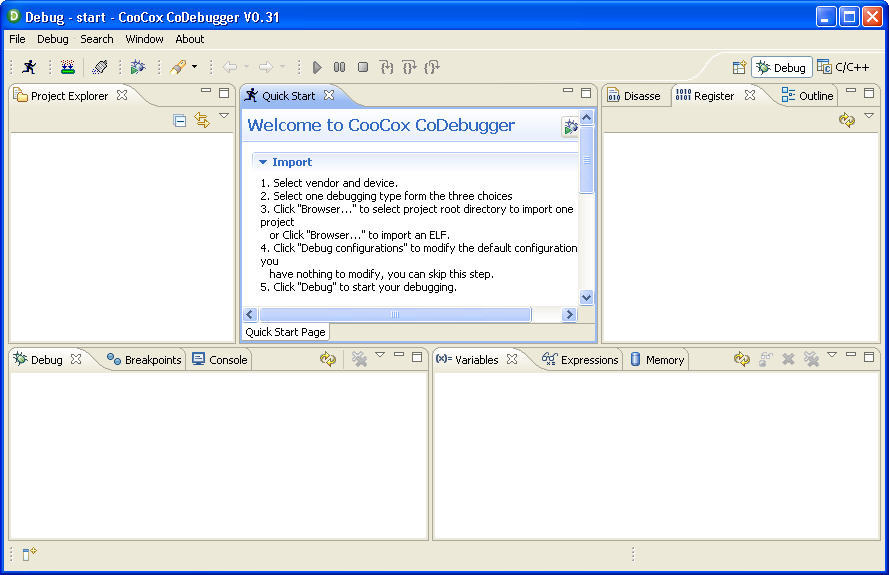
Task: Click the Suspend (pause) button
Action: tap(340, 67)
